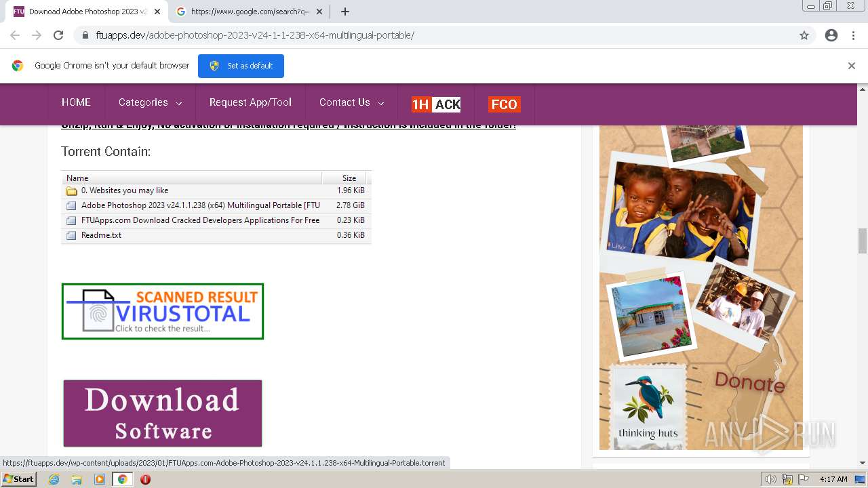The width and height of the screenshot is (868, 488).
Task: Click the 2.78 GiB size value
Action: click(350, 205)
